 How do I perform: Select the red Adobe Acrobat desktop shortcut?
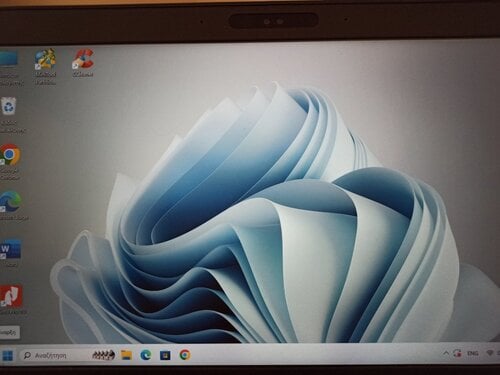click(x=11, y=299)
